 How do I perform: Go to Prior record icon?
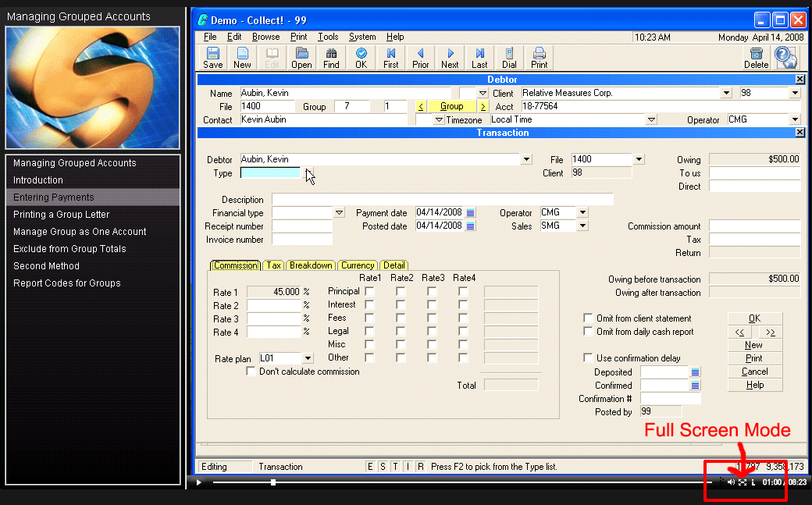click(421, 58)
